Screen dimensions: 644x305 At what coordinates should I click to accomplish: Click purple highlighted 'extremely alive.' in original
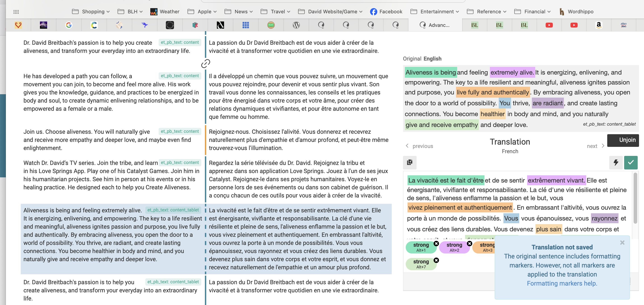pyautogui.click(x=512, y=72)
